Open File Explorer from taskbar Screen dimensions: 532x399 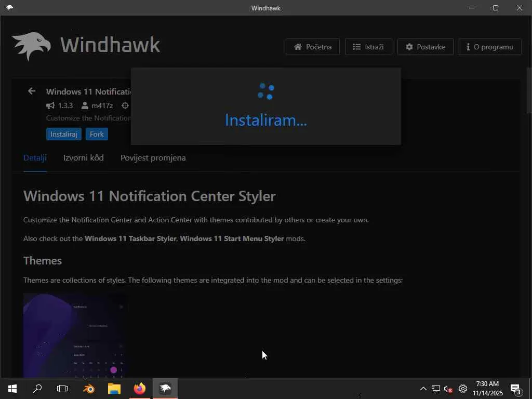click(114, 389)
